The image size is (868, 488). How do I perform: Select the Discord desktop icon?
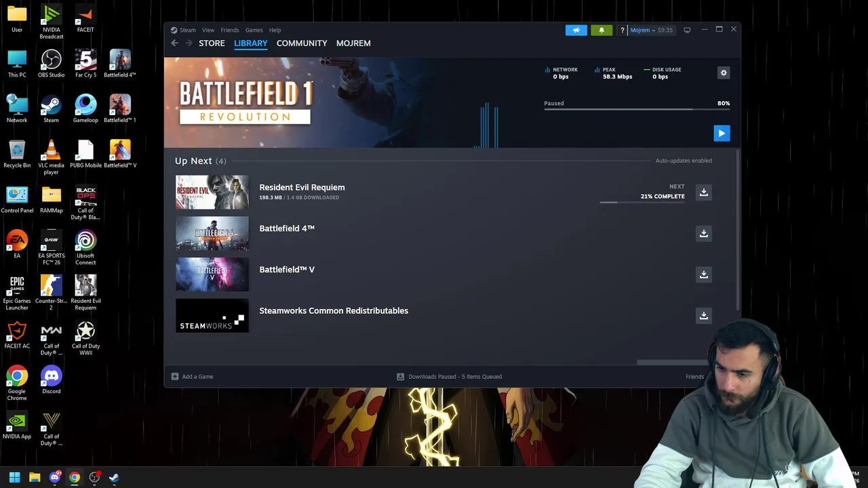point(52,380)
